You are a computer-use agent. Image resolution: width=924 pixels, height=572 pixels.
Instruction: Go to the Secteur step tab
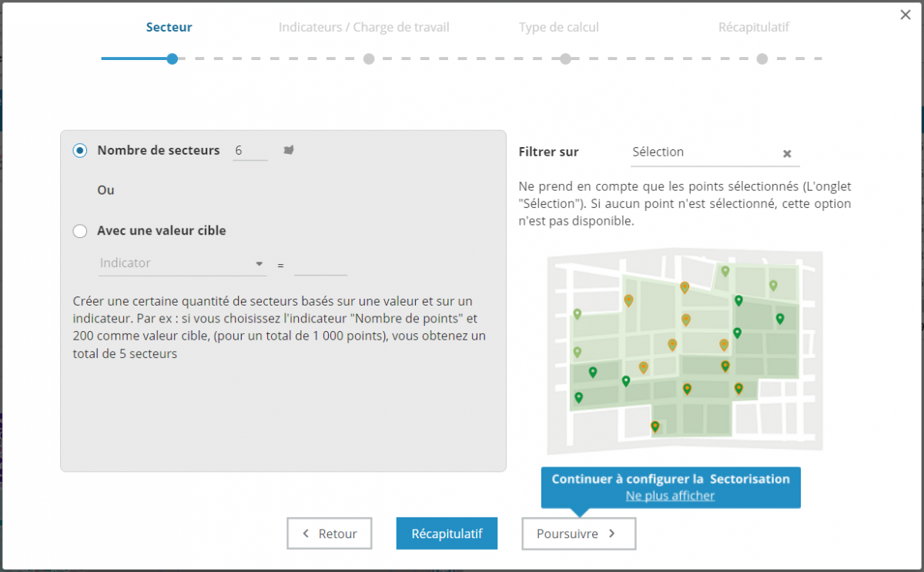click(169, 28)
